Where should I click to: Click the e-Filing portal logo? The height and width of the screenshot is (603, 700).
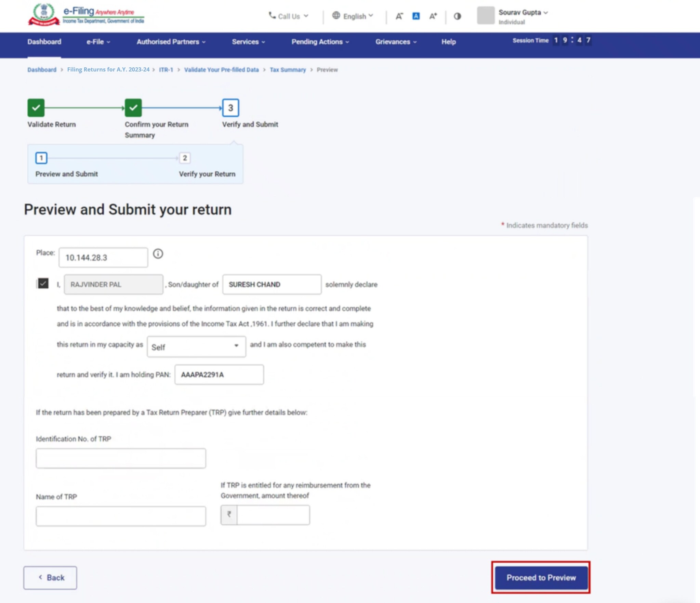tap(86, 15)
